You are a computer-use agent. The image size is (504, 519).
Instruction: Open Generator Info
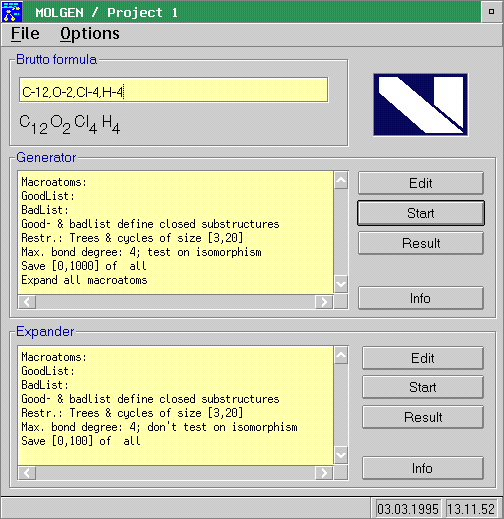421,298
